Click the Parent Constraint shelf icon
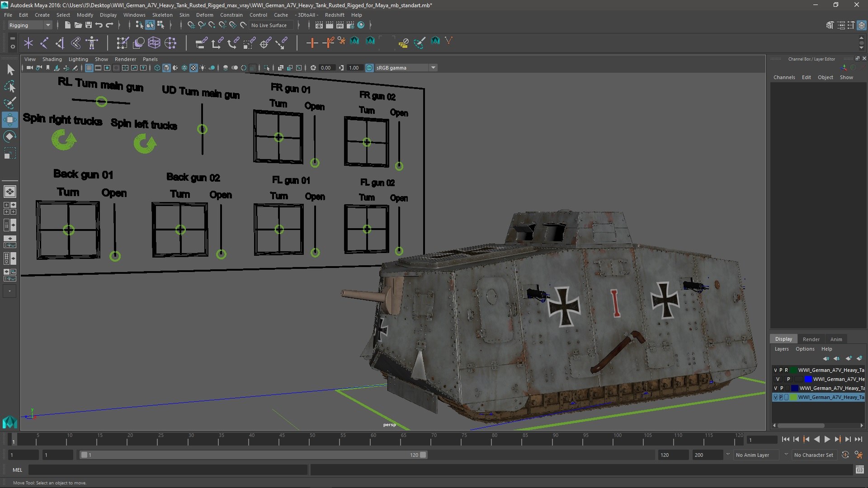 [201, 43]
